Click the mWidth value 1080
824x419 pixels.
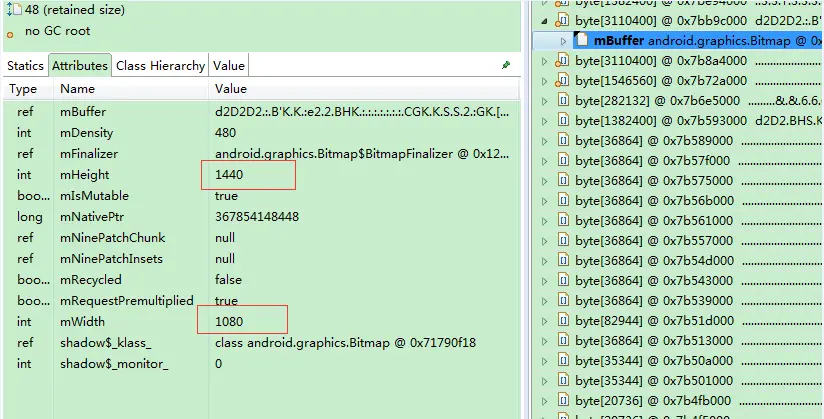click(229, 322)
